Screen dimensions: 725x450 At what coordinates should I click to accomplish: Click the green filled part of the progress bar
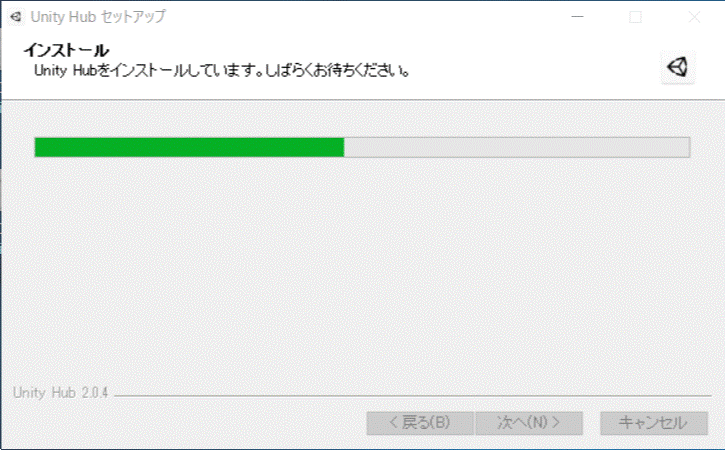(x=190, y=148)
